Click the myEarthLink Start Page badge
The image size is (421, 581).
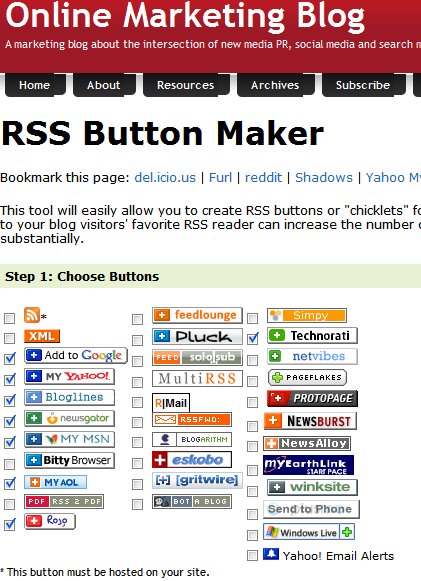point(309,465)
